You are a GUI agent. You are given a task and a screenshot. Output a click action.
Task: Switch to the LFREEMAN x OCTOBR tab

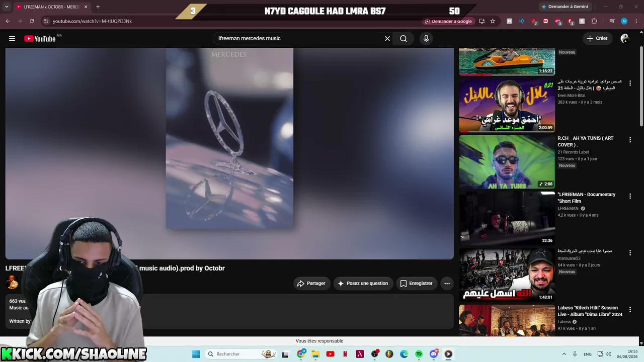[51, 7]
